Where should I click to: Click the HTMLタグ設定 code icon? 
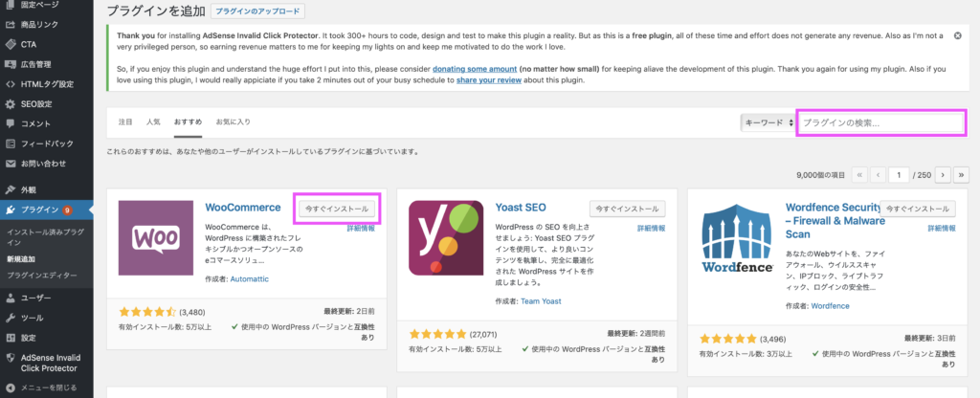click(x=10, y=84)
